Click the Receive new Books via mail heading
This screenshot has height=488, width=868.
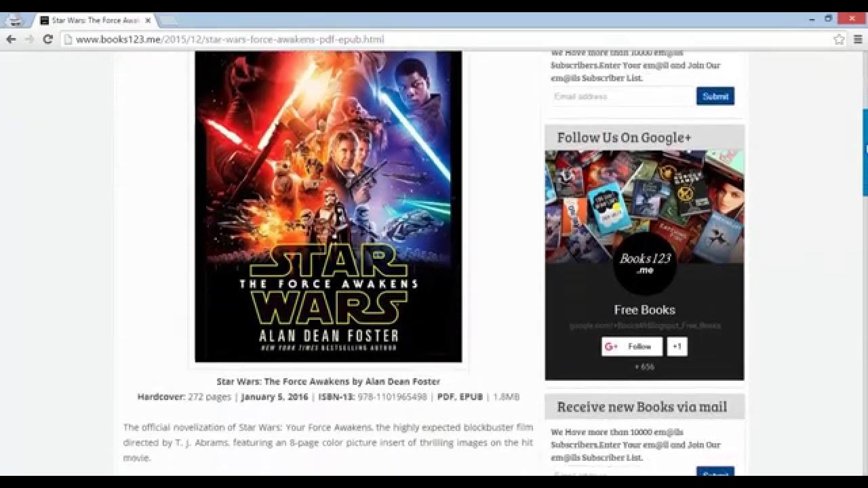pos(642,407)
